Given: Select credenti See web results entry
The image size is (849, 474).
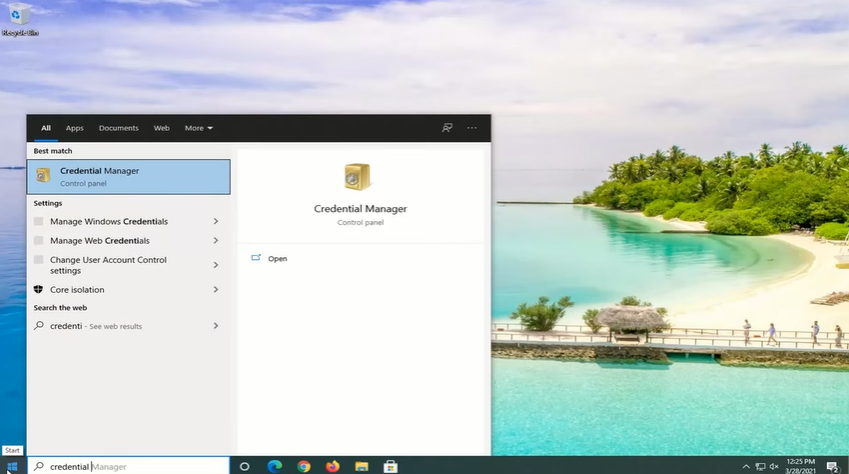Looking at the screenshot, I should (x=128, y=326).
